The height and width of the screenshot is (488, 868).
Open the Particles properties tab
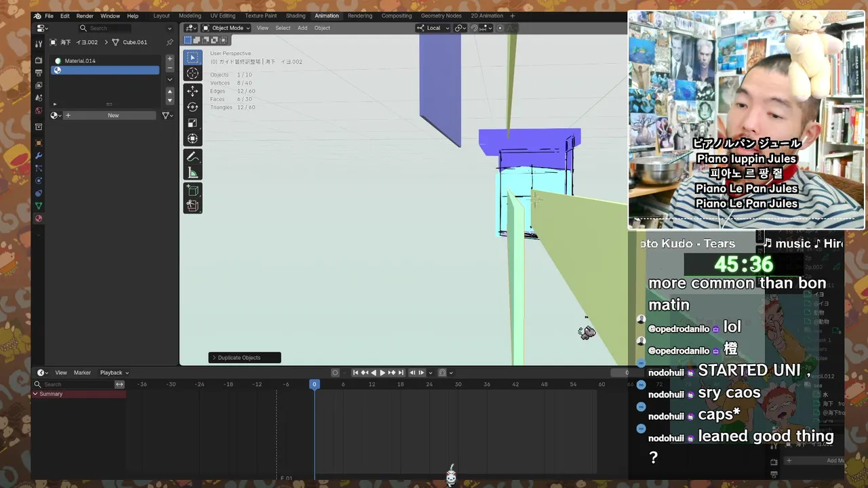39,168
